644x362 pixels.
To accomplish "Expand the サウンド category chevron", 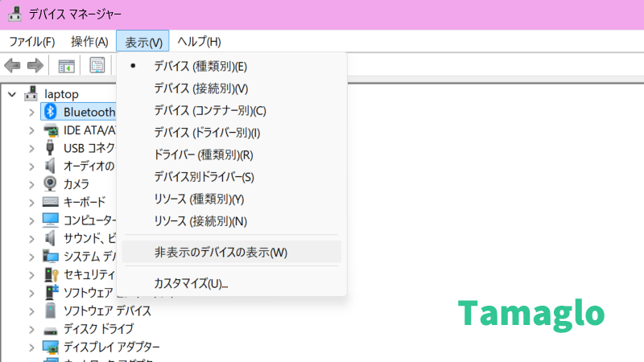I will 31,238.
